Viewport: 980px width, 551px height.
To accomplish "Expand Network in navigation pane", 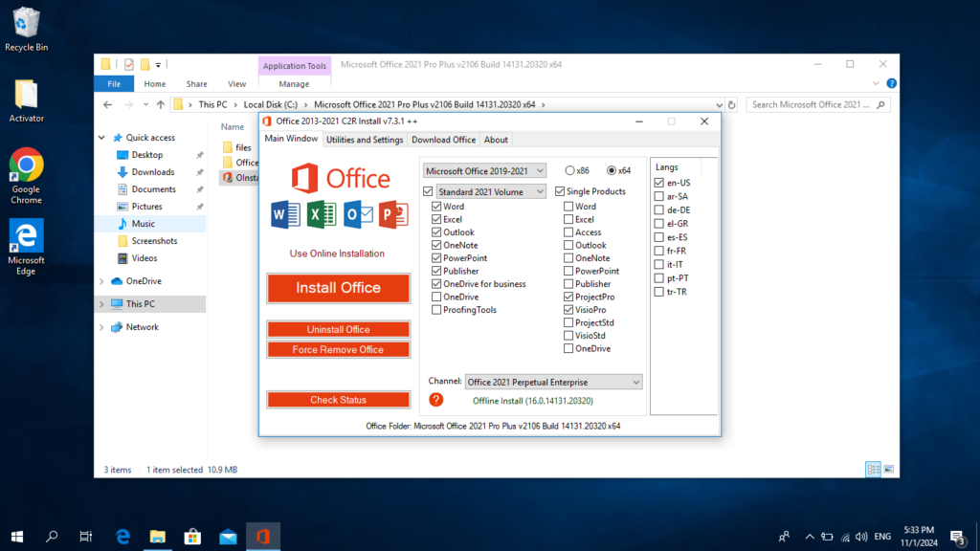I will 101,327.
